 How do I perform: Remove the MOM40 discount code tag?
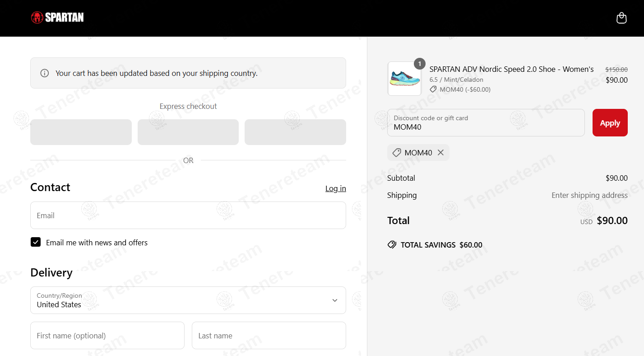click(x=440, y=153)
